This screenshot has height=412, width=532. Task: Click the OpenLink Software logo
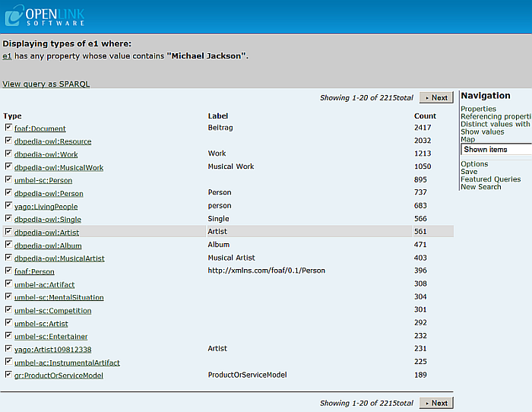click(45, 16)
